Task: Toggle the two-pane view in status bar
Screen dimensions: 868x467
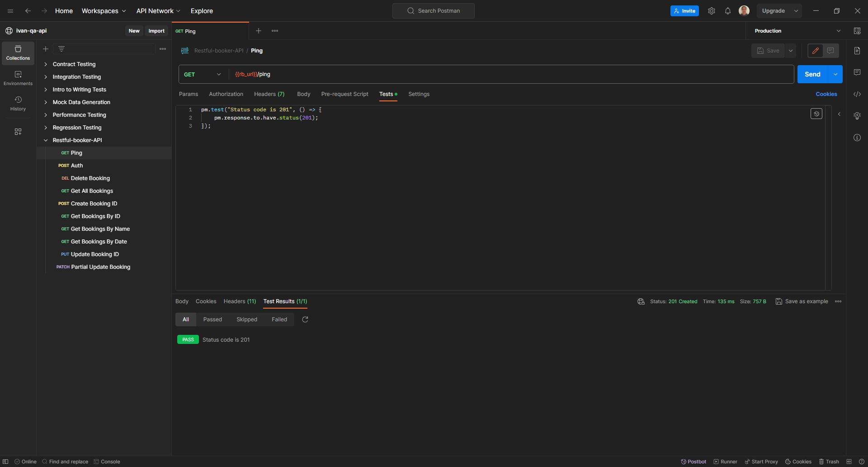Action: coord(849,462)
